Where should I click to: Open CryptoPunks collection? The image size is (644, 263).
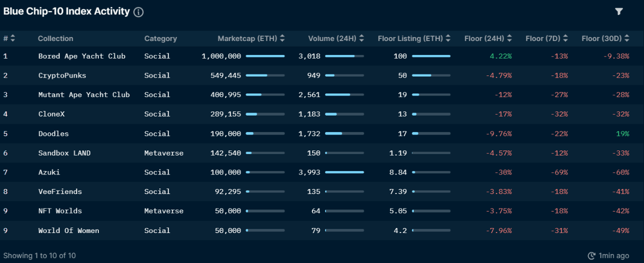(62, 75)
